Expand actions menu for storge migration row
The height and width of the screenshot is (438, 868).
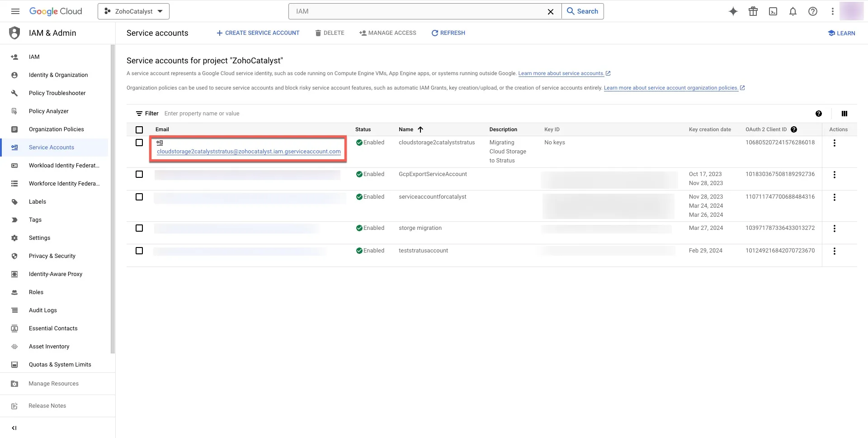[x=834, y=229]
